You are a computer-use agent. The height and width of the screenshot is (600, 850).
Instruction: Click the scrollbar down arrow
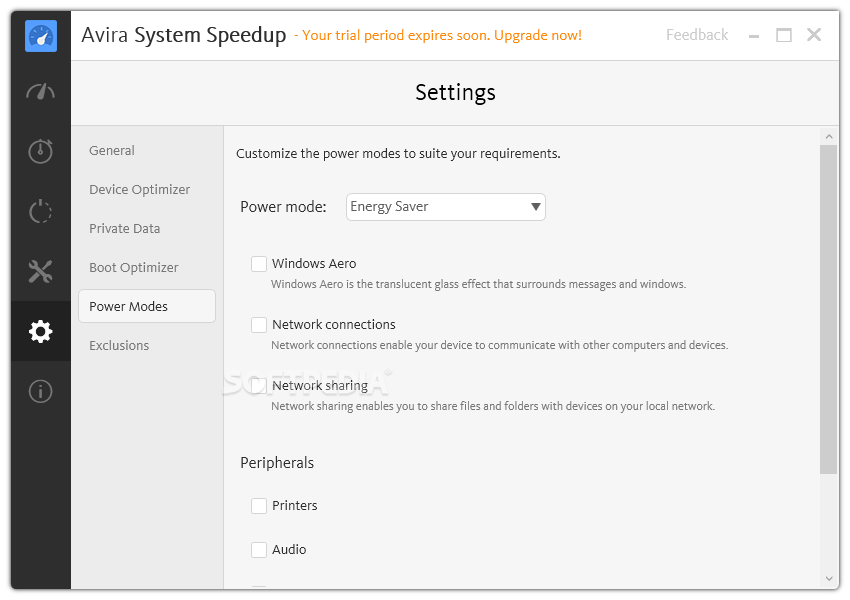[829, 578]
